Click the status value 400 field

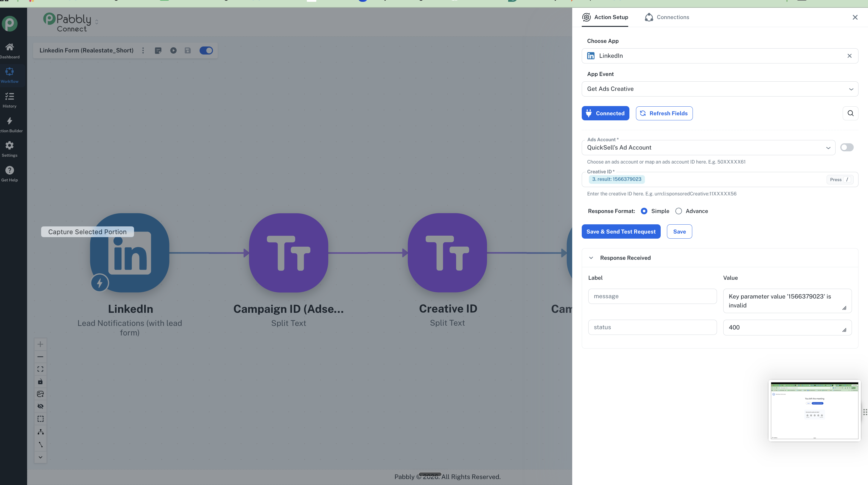pyautogui.click(x=787, y=328)
